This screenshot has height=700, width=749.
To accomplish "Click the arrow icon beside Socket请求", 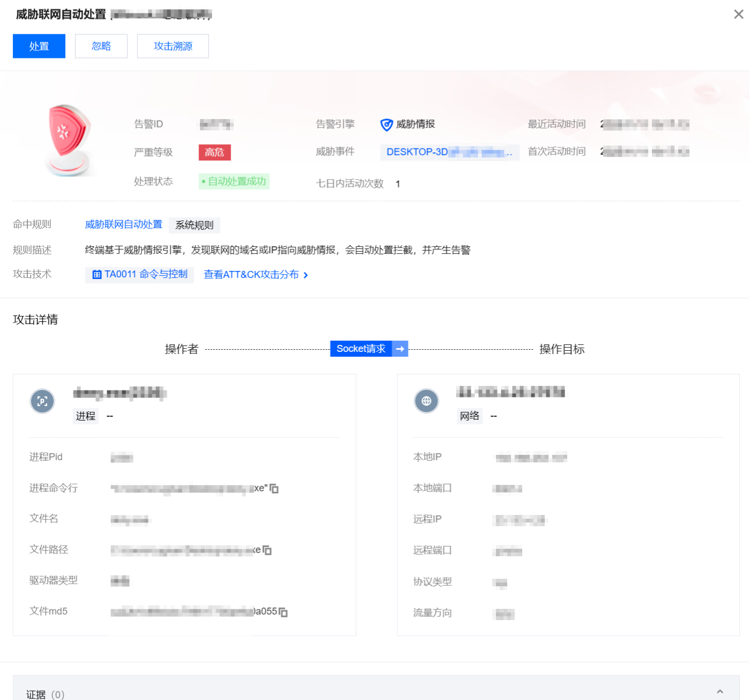I will tap(400, 349).
